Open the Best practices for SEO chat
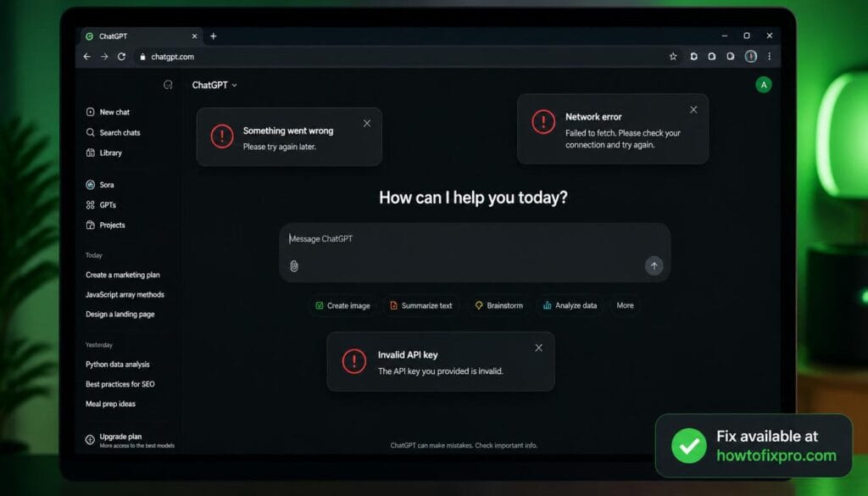This screenshot has height=496, width=868. tap(120, 384)
